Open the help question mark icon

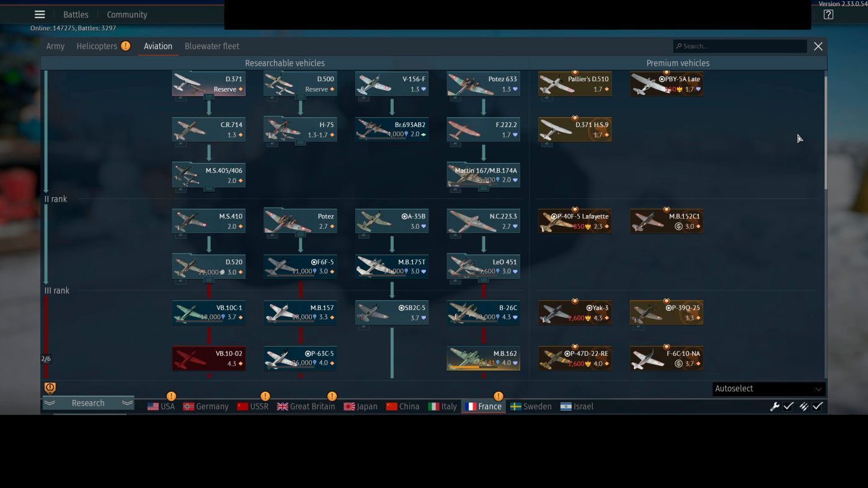pos(828,15)
